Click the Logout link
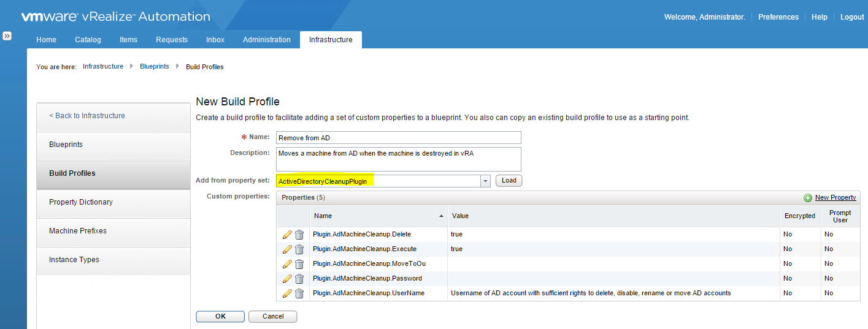 tap(852, 17)
